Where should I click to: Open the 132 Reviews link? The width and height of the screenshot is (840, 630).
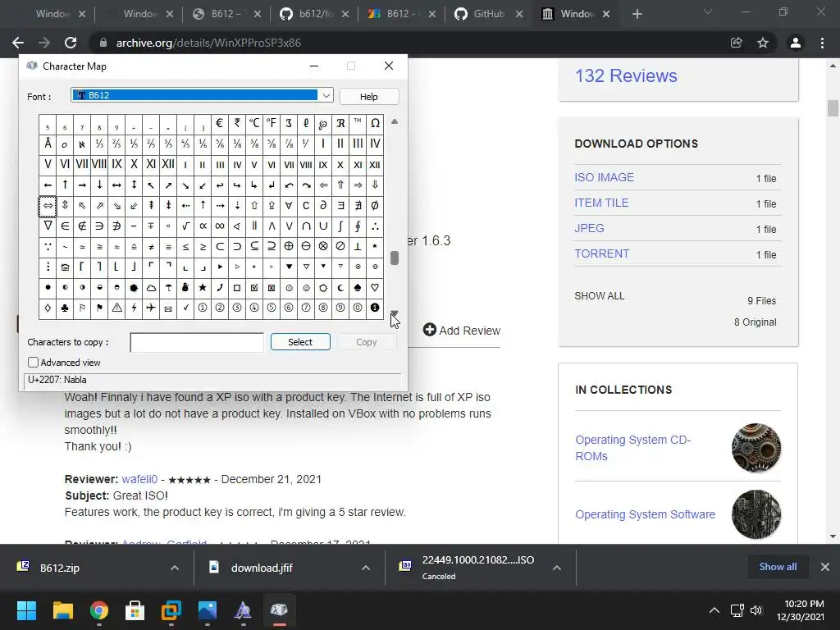[626, 76]
